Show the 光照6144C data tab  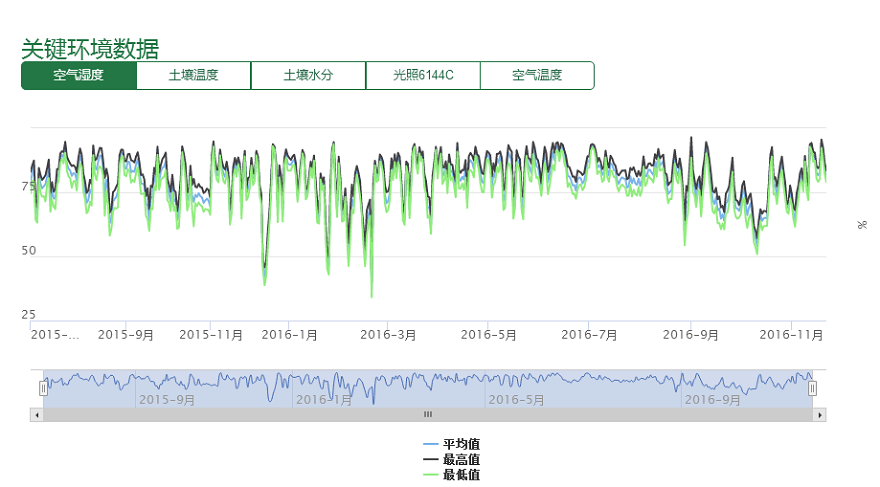click(423, 75)
